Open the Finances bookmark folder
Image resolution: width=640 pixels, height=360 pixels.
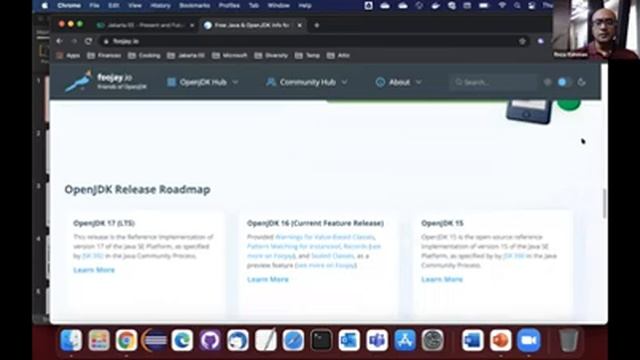(x=104, y=56)
